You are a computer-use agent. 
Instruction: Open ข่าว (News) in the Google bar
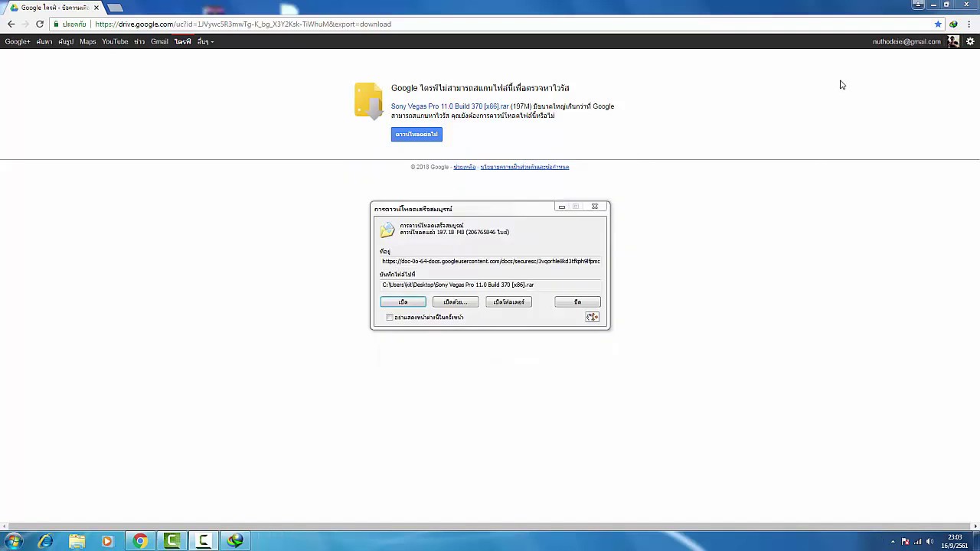pos(139,41)
